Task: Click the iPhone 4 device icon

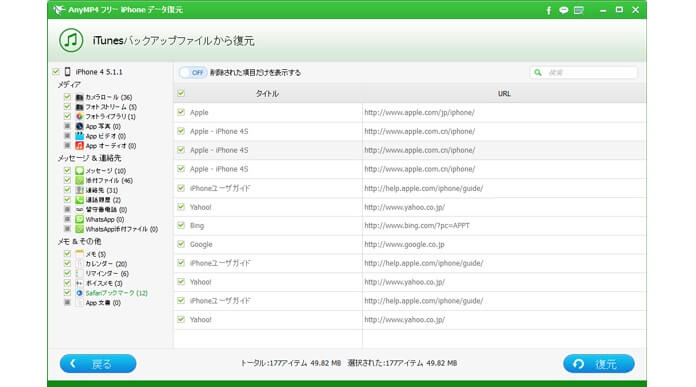Action: [x=67, y=71]
